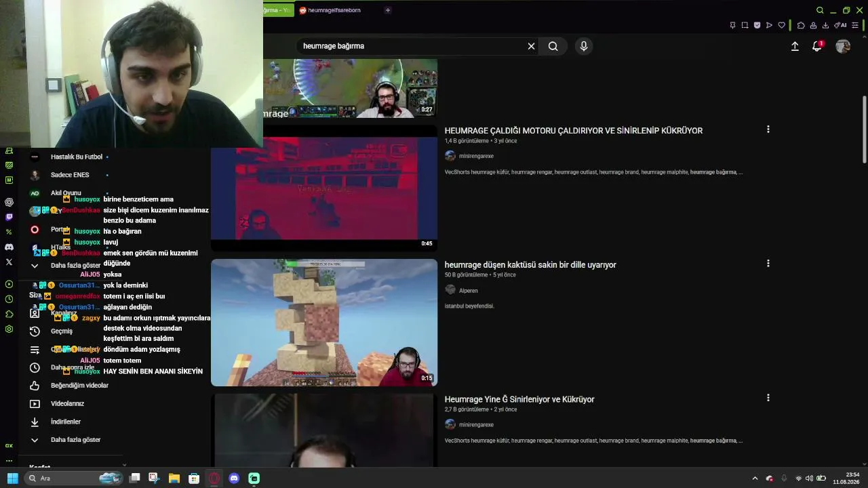The image size is (868, 488).
Task: Open ChatGPT in browser sidebar
Action: pos(9,202)
